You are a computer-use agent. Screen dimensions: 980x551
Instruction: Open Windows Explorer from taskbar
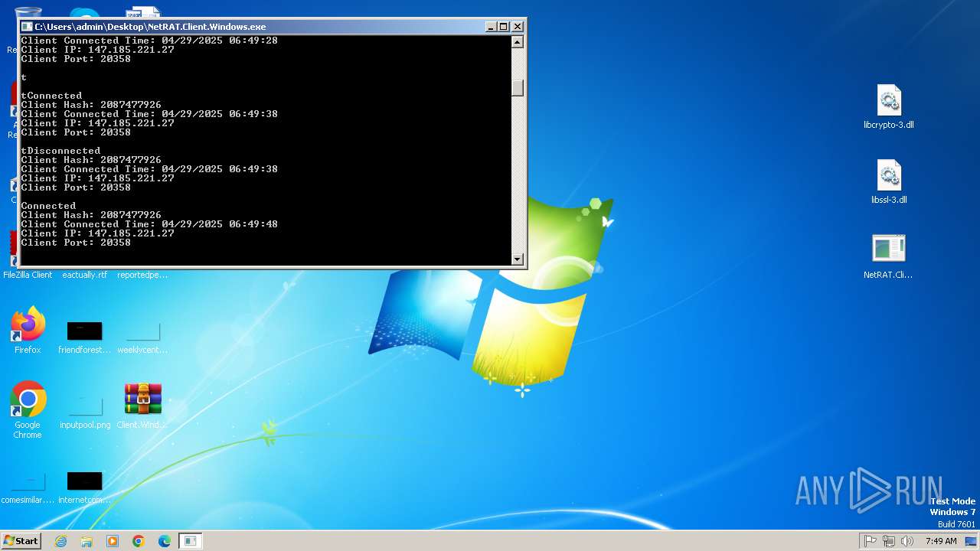87,541
